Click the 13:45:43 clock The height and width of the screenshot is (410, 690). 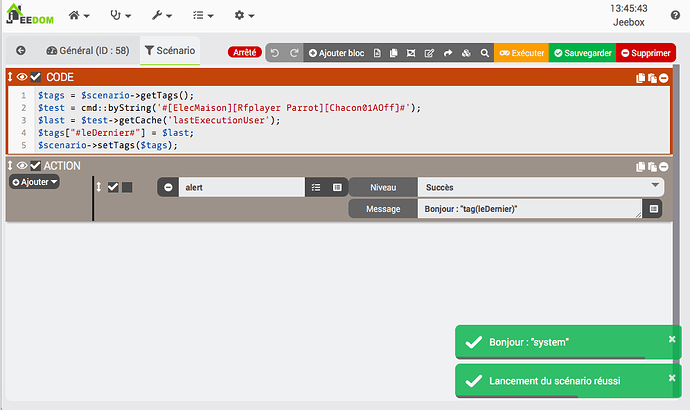tap(629, 8)
